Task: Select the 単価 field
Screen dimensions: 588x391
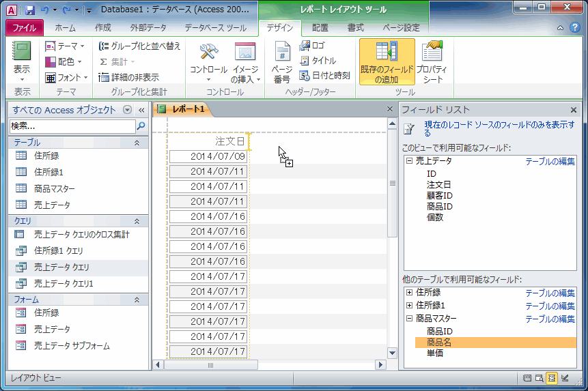Action: [x=435, y=353]
